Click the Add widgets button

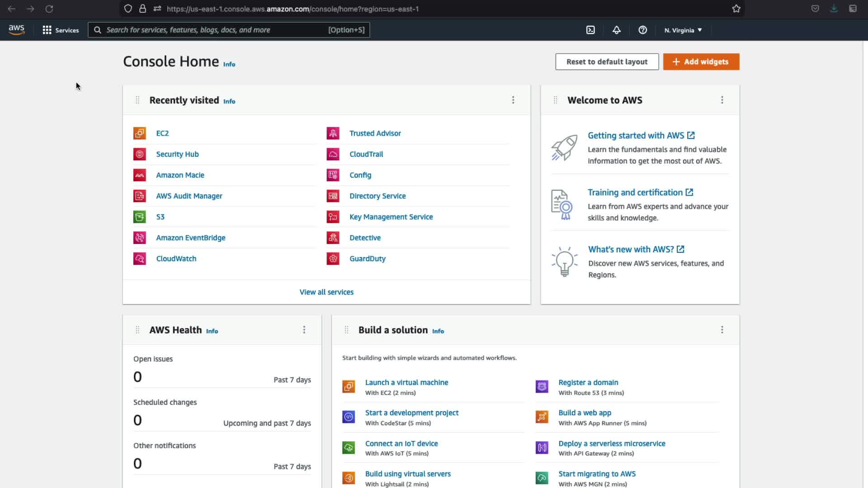(x=701, y=62)
